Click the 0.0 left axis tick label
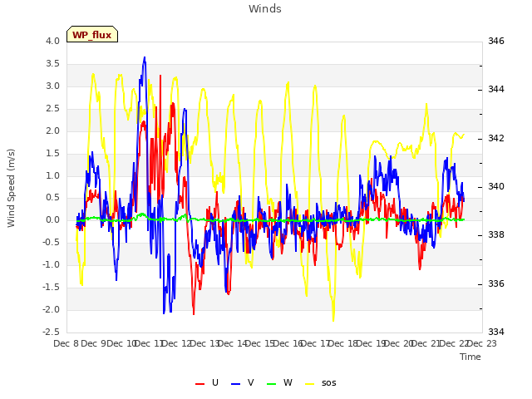This screenshot has height=399, width=532. [x=52, y=219]
